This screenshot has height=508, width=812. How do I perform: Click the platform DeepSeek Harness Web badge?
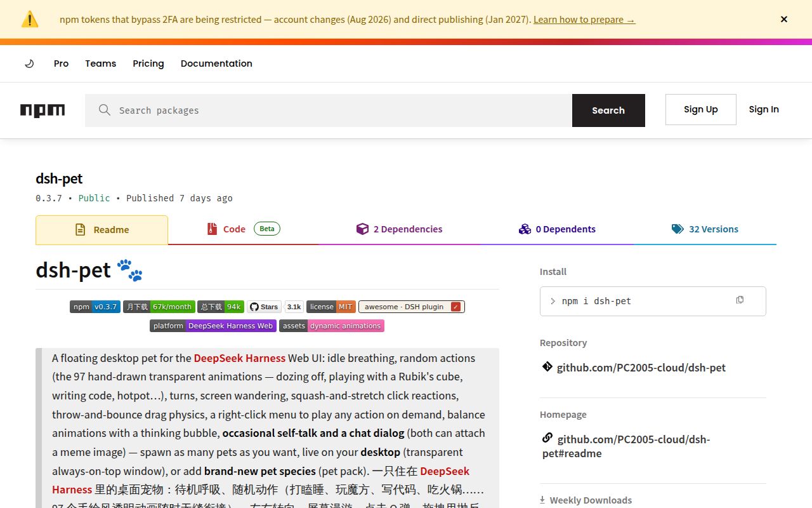coord(213,326)
